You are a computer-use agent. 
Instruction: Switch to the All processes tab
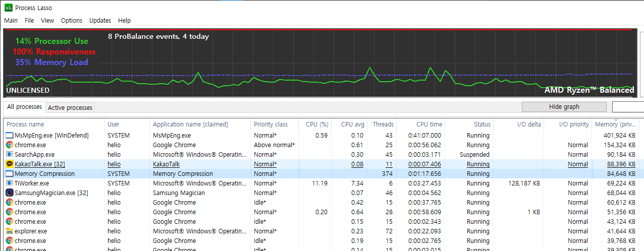click(x=24, y=107)
